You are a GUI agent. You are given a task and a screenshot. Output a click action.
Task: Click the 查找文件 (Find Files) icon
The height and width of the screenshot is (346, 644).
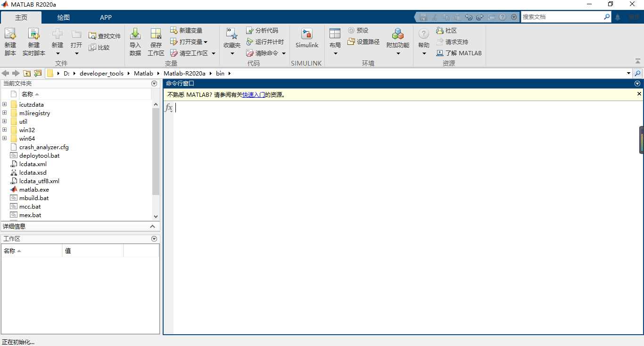pos(92,36)
